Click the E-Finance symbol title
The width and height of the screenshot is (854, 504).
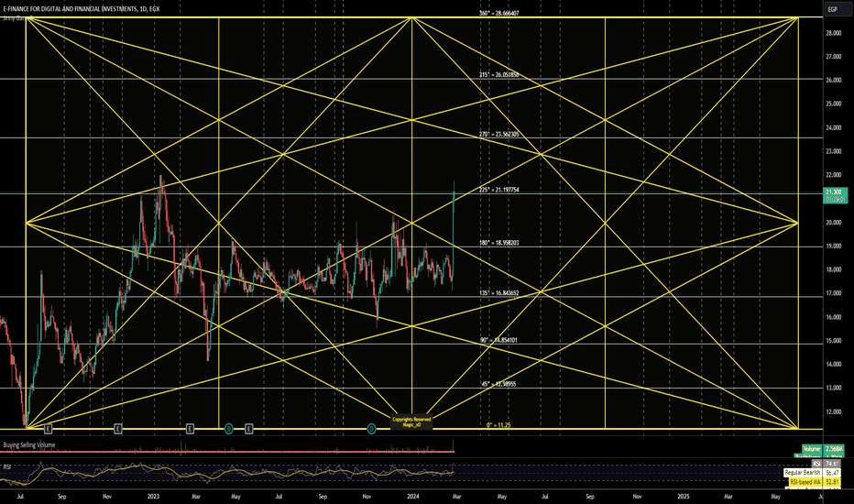[x=82, y=9]
